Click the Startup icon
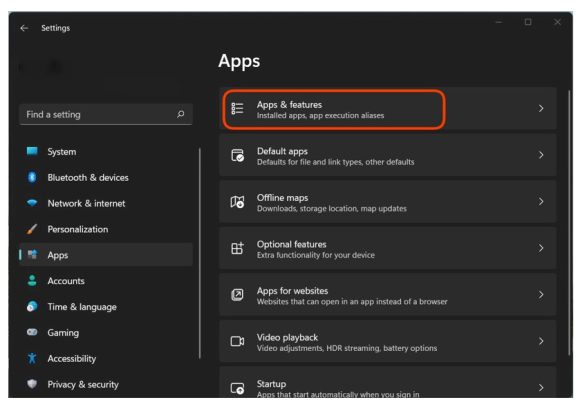 coord(237,388)
